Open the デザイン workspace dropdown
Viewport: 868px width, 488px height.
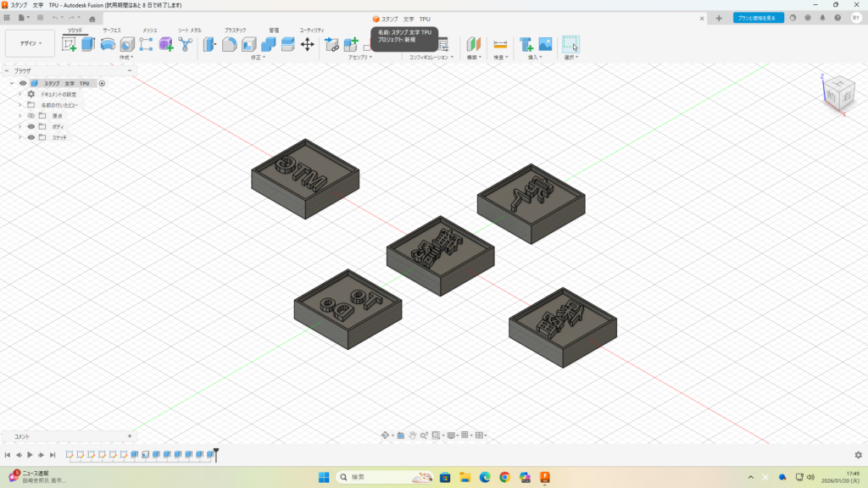coord(30,43)
